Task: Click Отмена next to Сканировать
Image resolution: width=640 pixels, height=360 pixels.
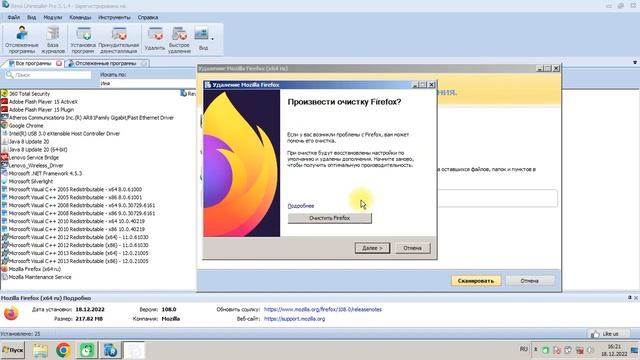Action: pos(529,281)
